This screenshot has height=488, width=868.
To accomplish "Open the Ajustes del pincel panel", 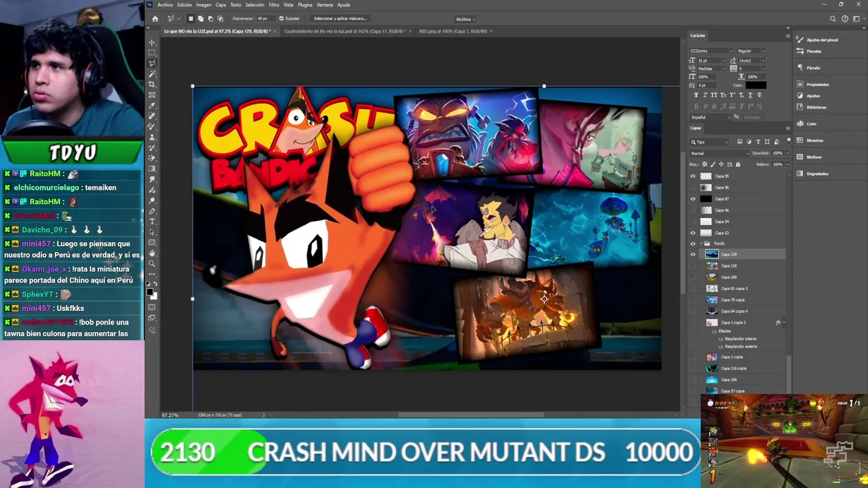I will [817, 40].
